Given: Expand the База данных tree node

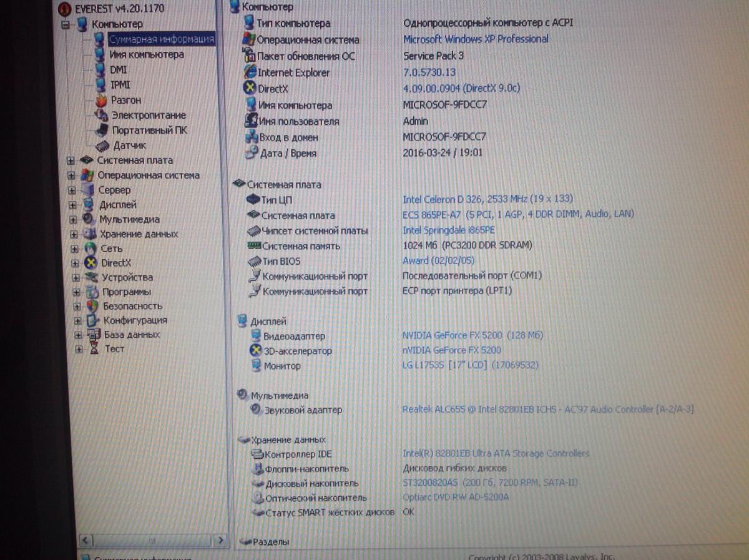Looking at the screenshot, I should tap(79, 335).
